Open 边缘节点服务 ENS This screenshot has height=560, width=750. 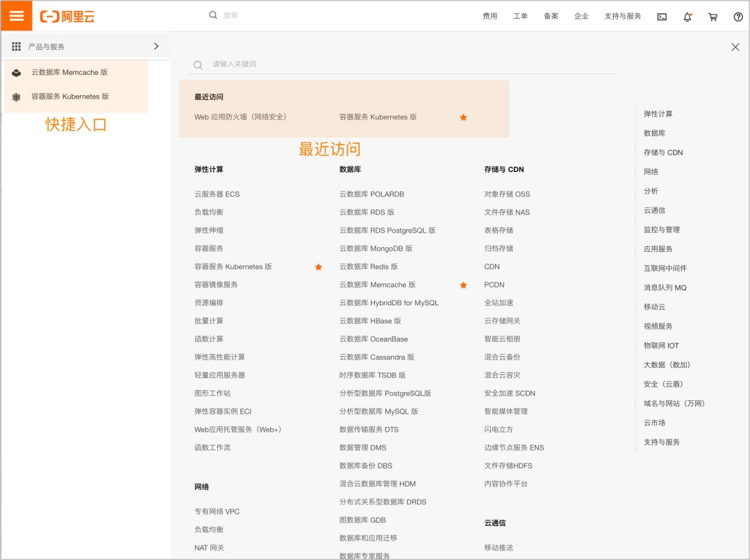pos(514,448)
